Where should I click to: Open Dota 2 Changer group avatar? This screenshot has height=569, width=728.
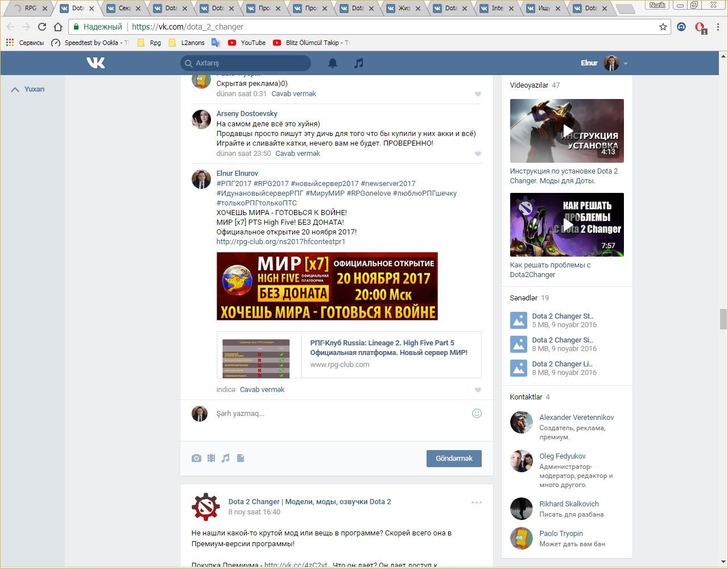205,506
